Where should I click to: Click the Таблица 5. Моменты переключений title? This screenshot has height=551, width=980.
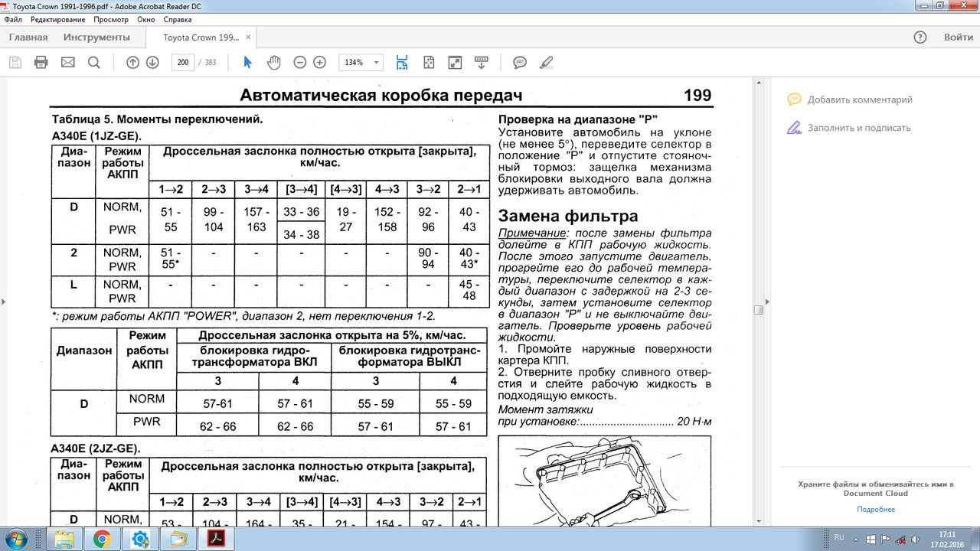pos(157,119)
